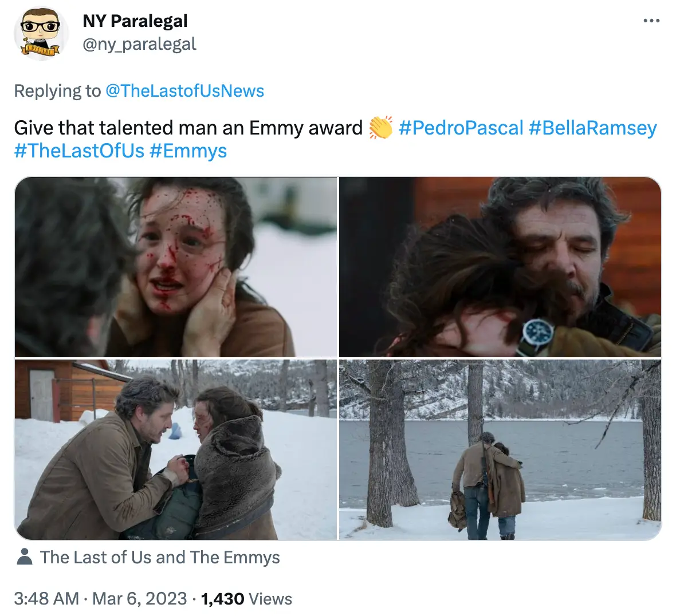Screen dimensions: 676x616
Task: View the photo of two kneeling in snow
Action: 176,450
